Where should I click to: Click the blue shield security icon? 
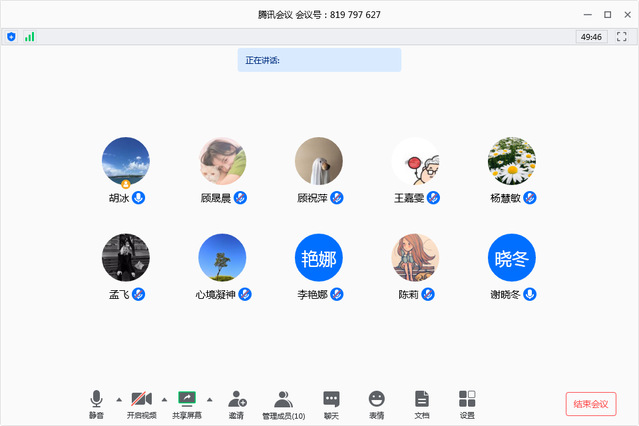[11, 36]
